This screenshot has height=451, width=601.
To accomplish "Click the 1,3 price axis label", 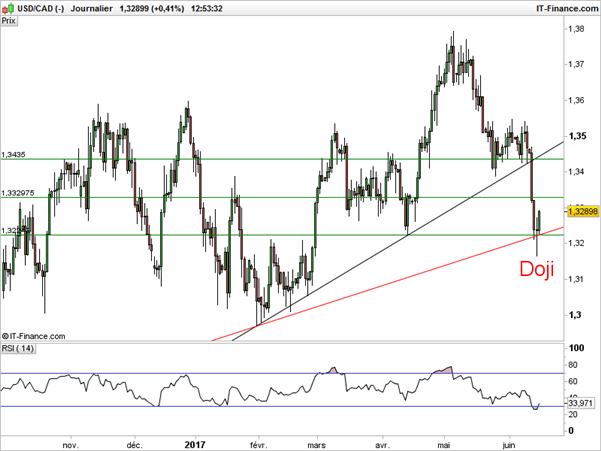I will (575, 315).
